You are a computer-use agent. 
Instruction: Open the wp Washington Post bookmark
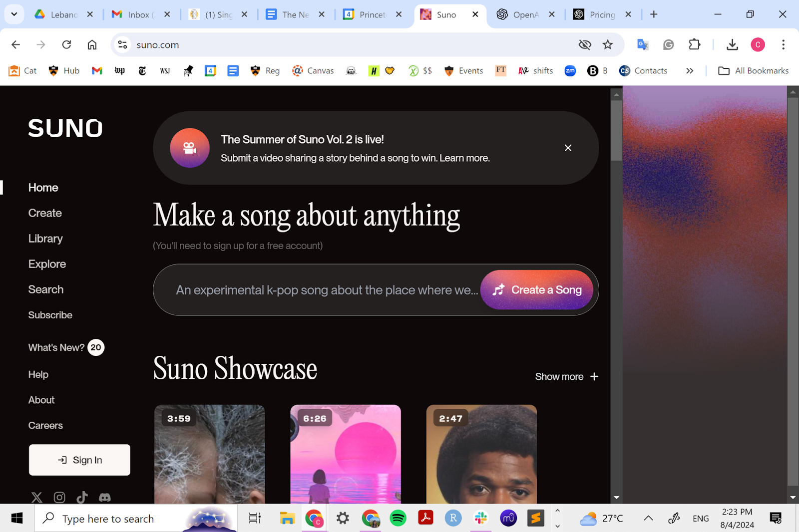pos(120,71)
